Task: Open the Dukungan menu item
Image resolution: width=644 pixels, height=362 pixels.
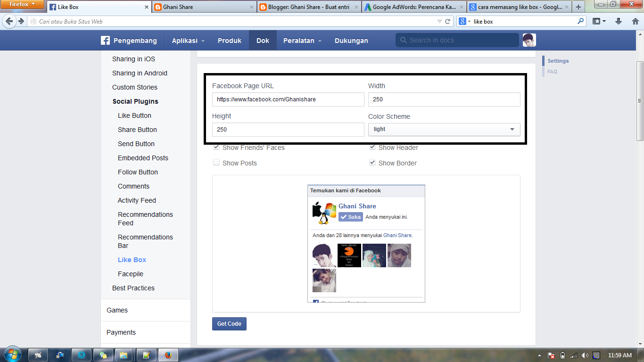Action: (351, 41)
